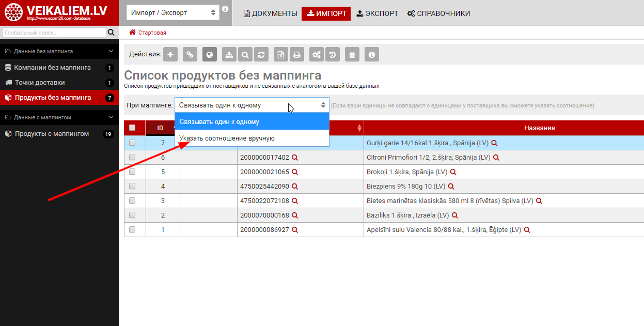Open the ДОКУМЕНТЫ menu
644x326 pixels.
click(x=271, y=13)
